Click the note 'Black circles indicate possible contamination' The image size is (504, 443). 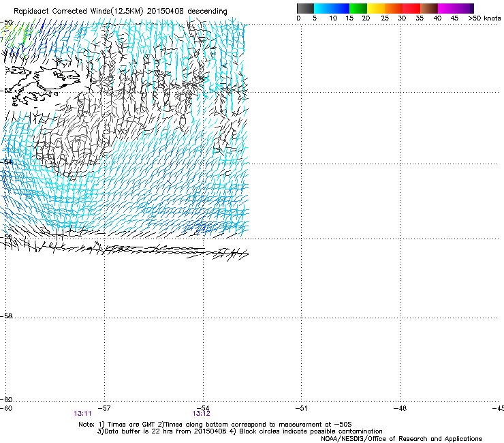(311, 431)
